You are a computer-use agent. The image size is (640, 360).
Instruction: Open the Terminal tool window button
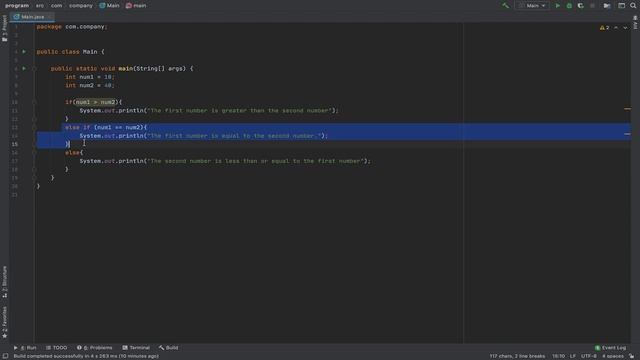pos(136,348)
